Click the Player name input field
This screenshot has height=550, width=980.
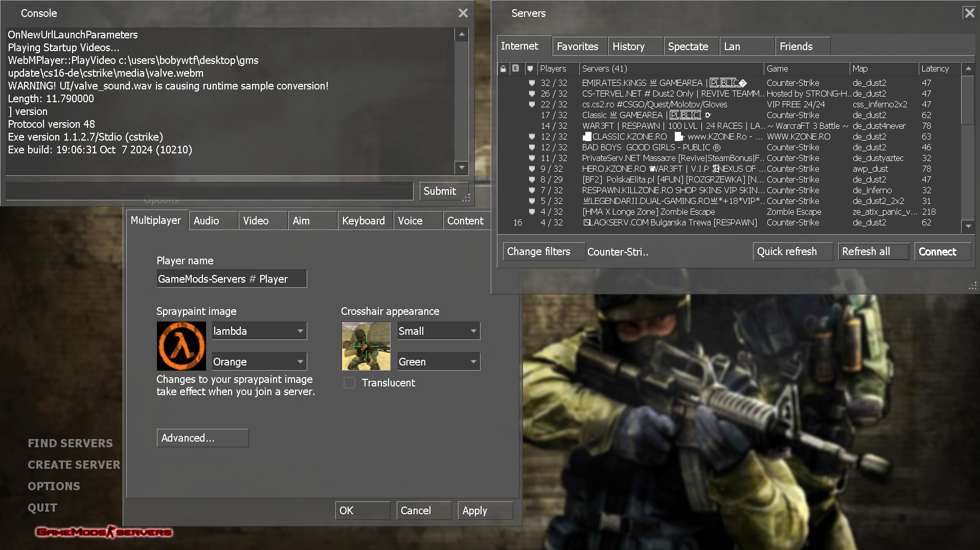[232, 279]
